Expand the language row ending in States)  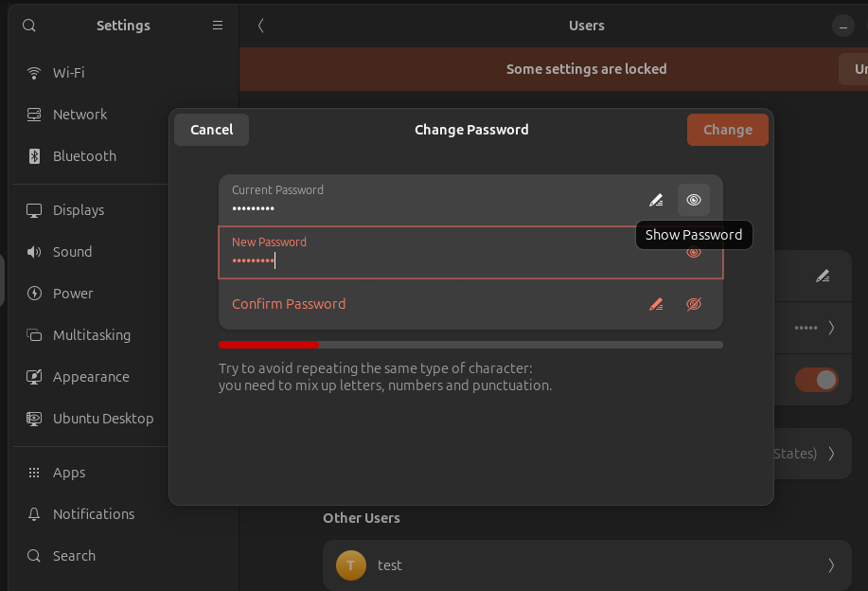[831, 455]
